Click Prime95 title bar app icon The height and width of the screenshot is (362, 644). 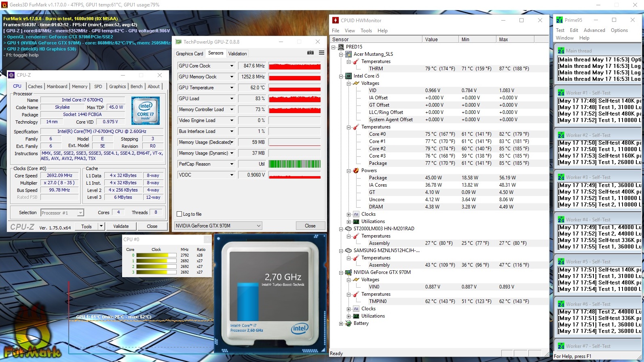560,20
